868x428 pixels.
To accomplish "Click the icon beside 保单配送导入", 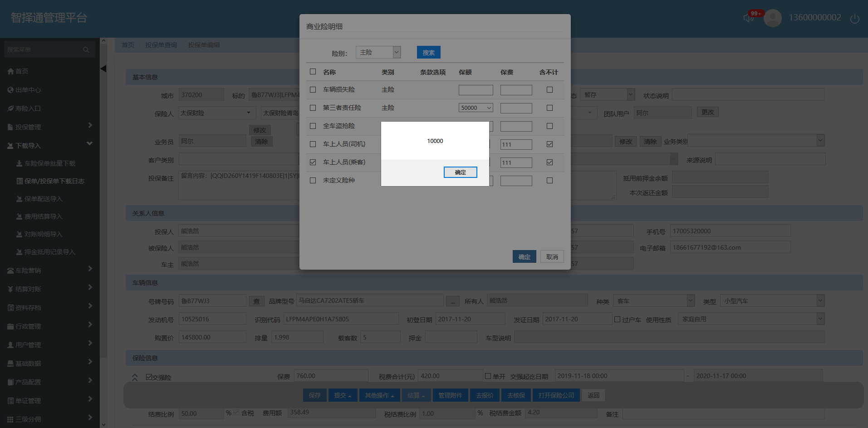I will pos(20,199).
